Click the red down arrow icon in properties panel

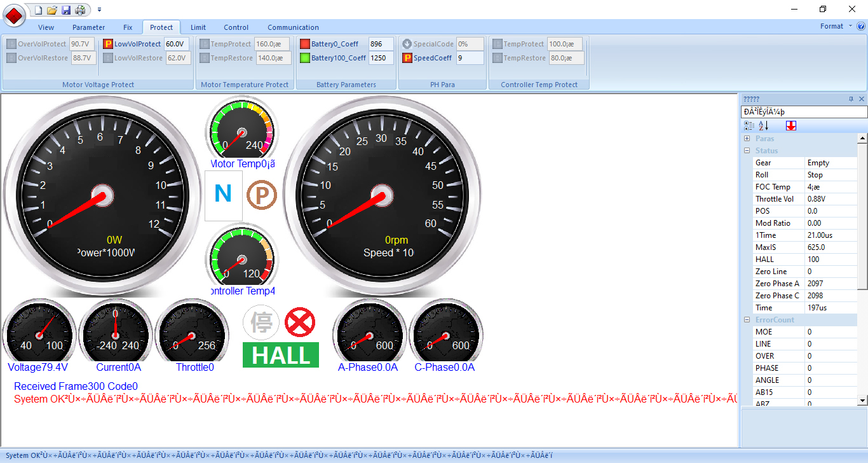[790, 126]
